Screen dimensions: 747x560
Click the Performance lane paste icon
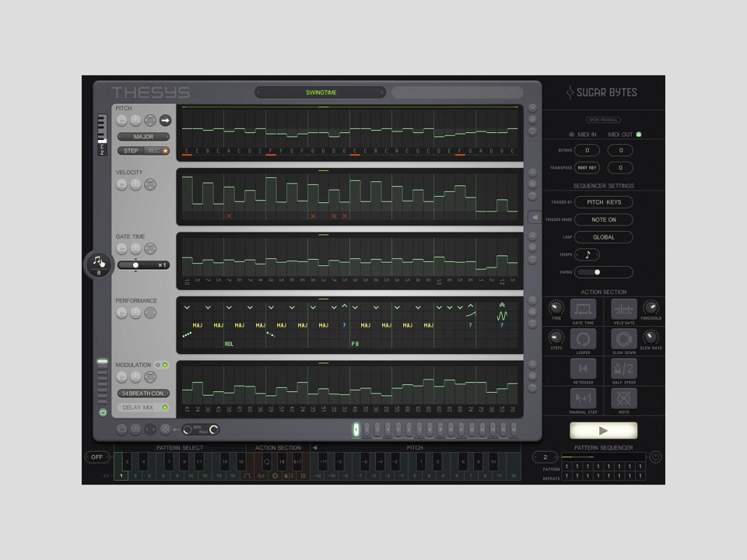coord(135,313)
